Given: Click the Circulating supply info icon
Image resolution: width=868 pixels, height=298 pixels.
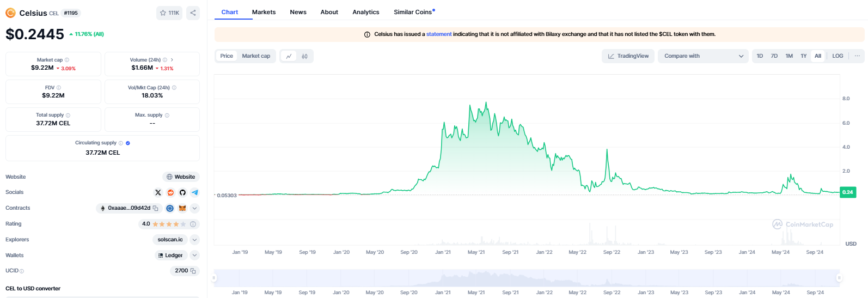Looking at the screenshot, I should click(121, 143).
